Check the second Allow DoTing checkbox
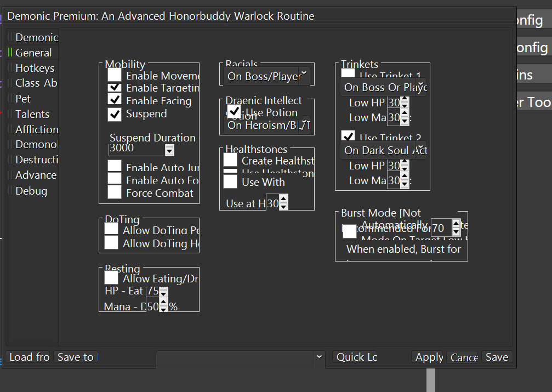The image size is (552, 392). pyautogui.click(x=111, y=242)
